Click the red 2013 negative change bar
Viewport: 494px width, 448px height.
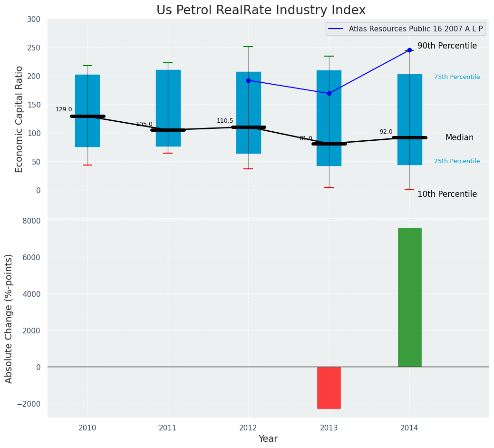tap(329, 388)
